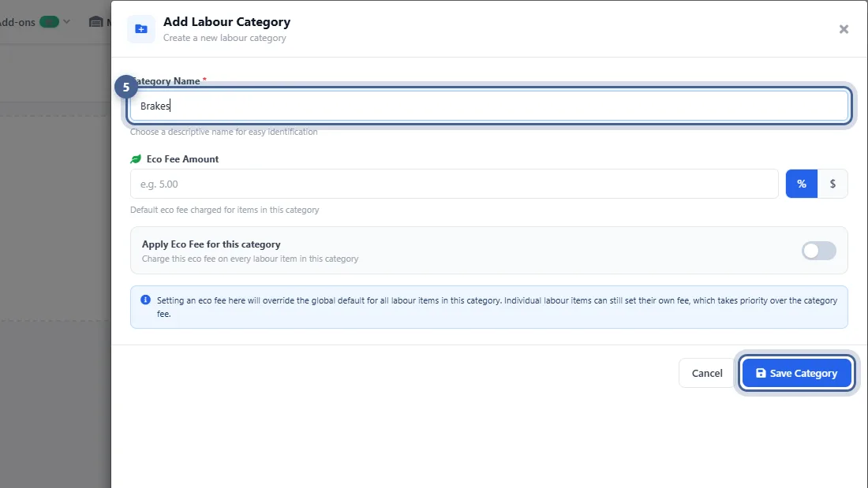This screenshot has height=488, width=868.
Task: Click the Category Name input field
Action: (488, 106)
